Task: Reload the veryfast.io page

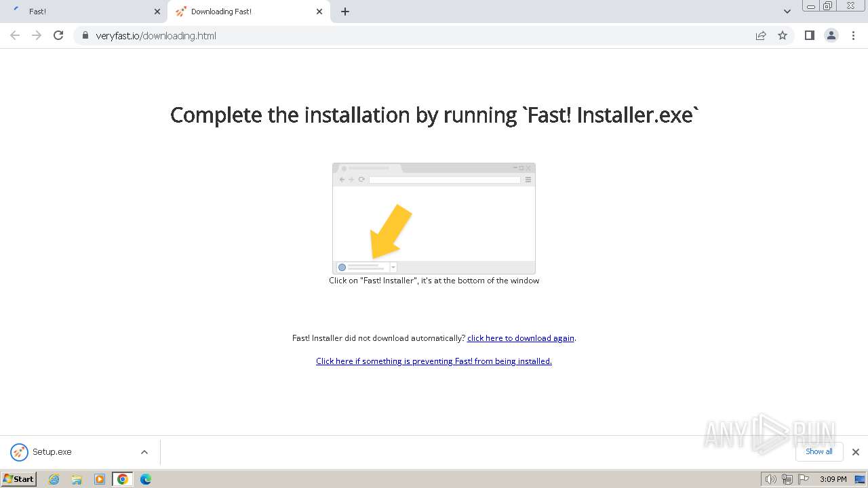Action: point(58,35)
